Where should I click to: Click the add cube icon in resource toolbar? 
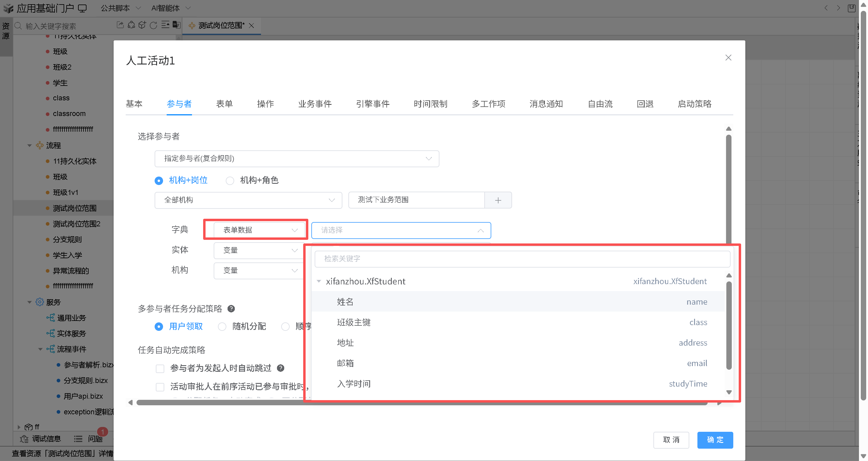[142, 25]
